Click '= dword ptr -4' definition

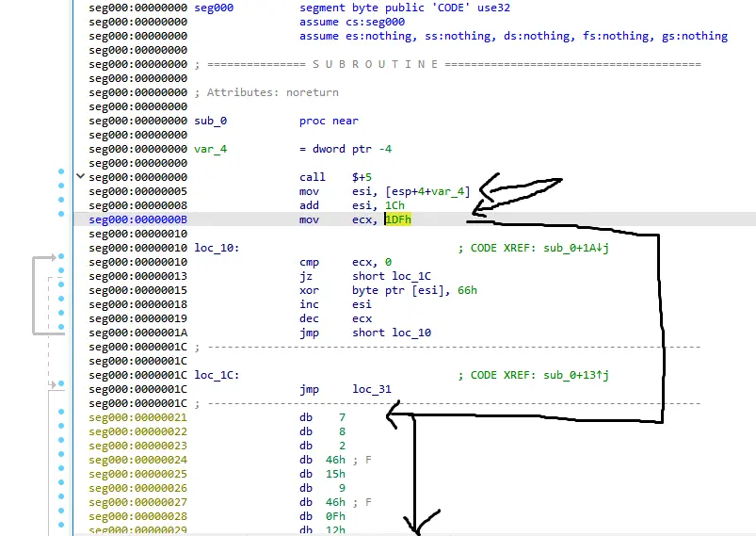click(x=346, y=149)
